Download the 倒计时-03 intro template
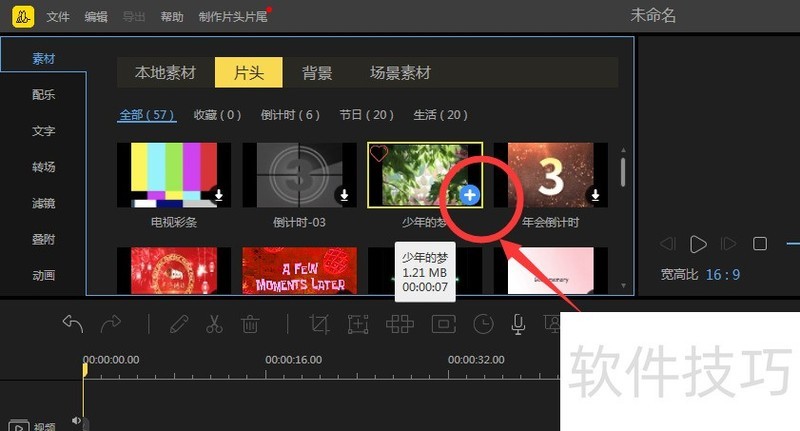Screen dimensions: 800x431 [x=344, y=195]
